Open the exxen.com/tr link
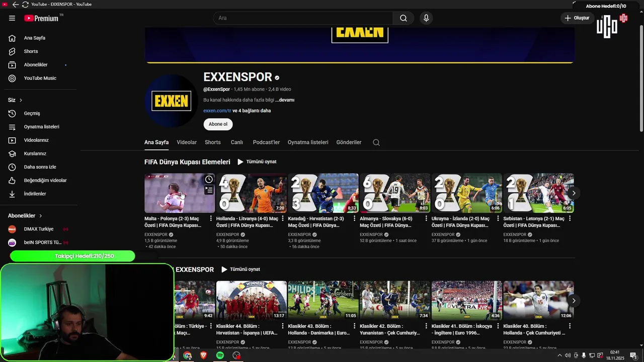Image resolution: width=644 pixels, height=362 pixels. pos(217,111)
